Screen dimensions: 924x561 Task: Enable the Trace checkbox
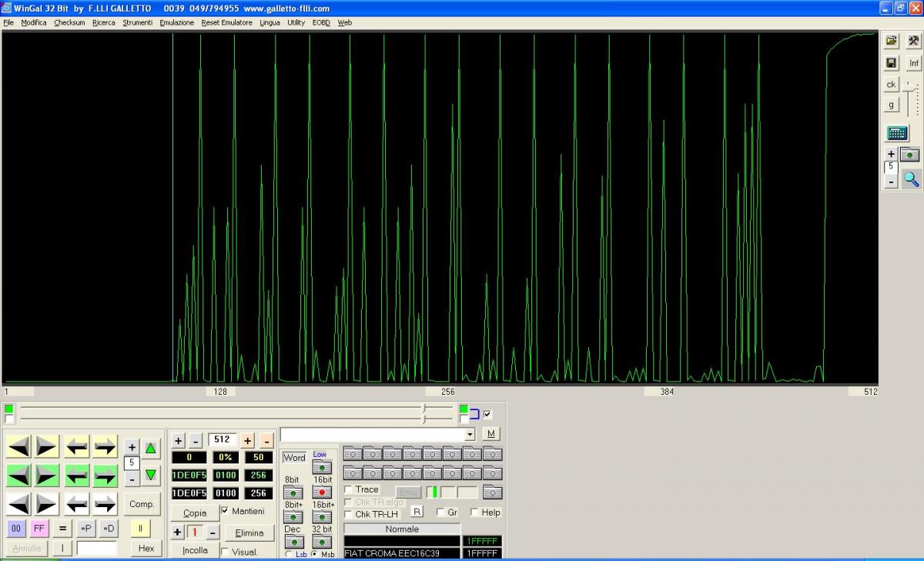click(x=349, y=489)
